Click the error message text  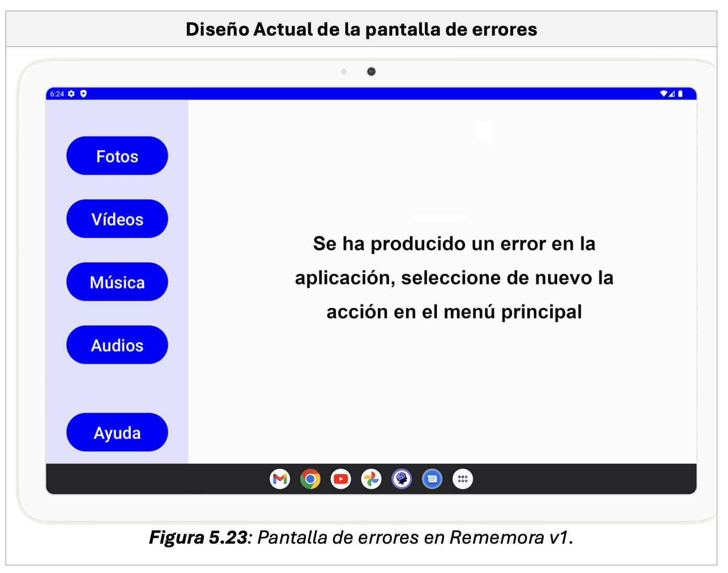pos(454,278)
